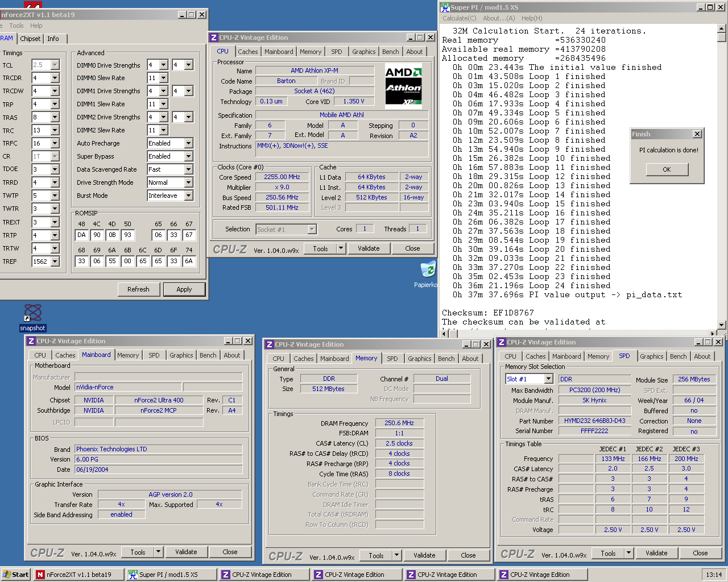Click BIOS Date value 06/19/2004

(x=159, y=469)
